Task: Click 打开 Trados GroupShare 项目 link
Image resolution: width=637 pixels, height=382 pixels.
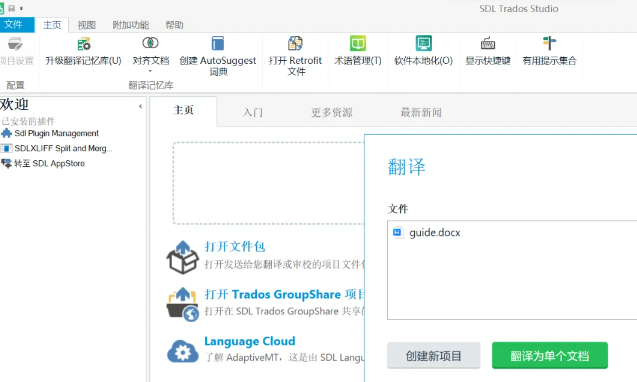Action: click(x=284, y=294)
